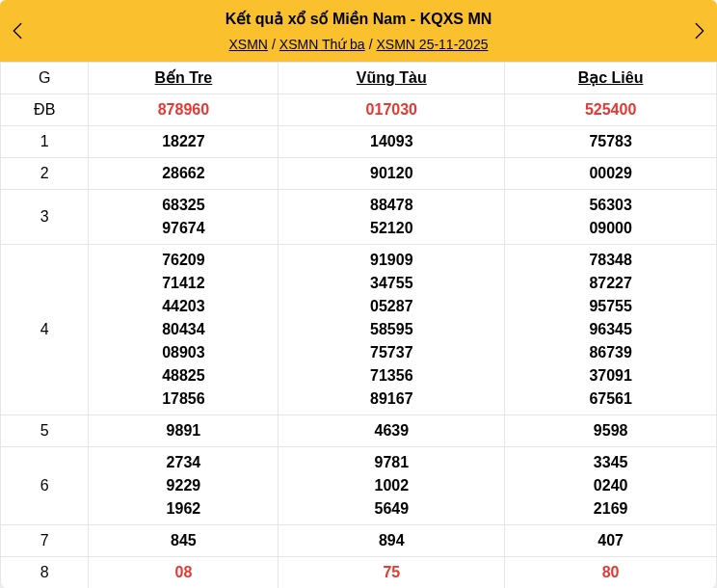The image size is (717, 588).
Task: Click the header title Kết quả xổ số Miền Nam
Action: click(x=358, y=19)
